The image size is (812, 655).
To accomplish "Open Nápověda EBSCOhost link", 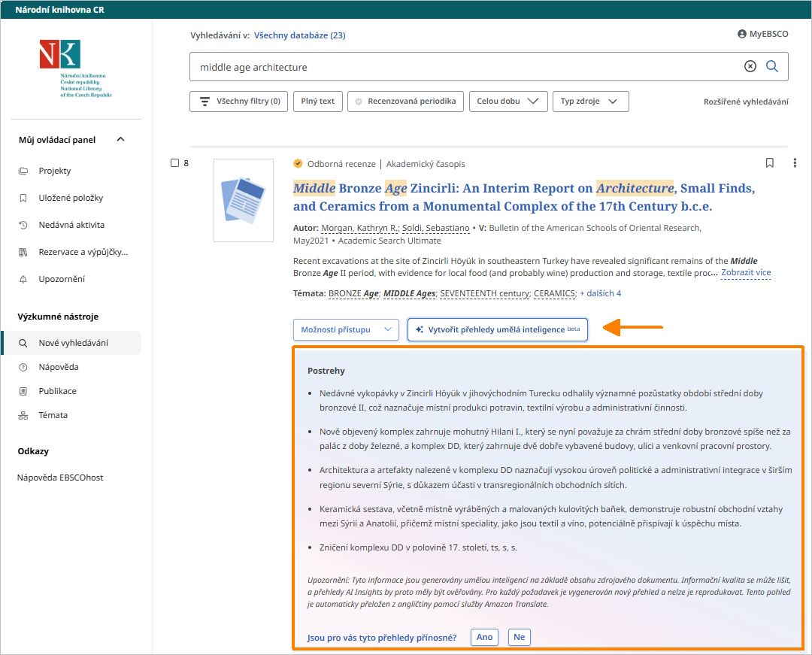I will (x=60, y=478).
